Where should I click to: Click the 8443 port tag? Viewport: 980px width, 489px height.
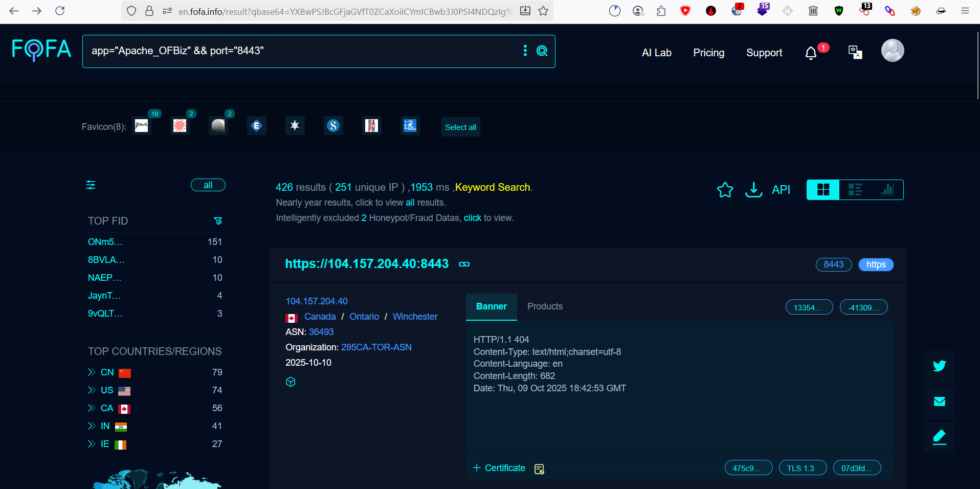click(834, 264)
